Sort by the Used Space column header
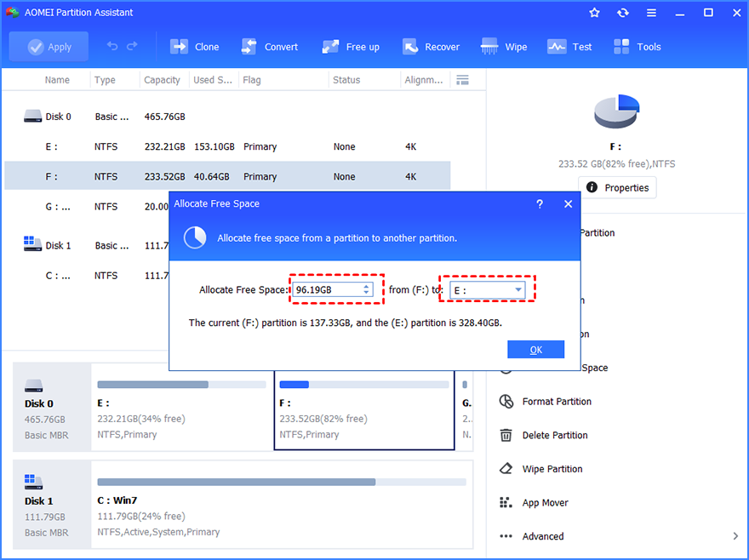 (213, 80)
